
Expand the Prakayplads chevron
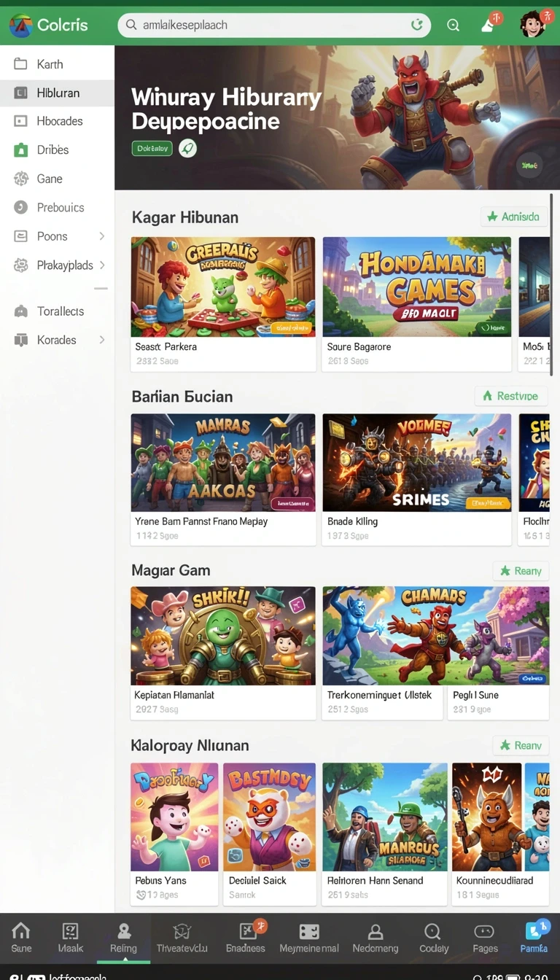(101, 265)
